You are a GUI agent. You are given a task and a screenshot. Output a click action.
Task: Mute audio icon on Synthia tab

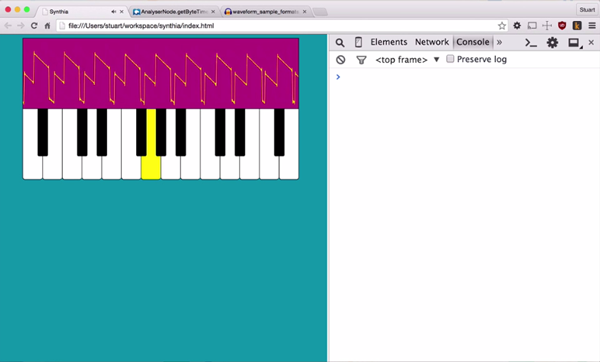click(x=114, y=12)
